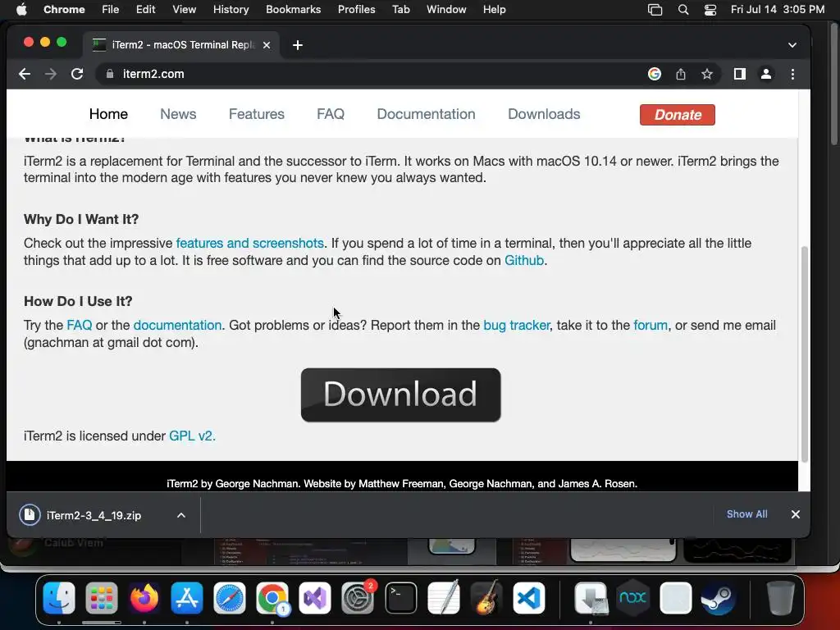Open the History menu
The width and height of the screenshot is (840, 630).
[231, 10]
